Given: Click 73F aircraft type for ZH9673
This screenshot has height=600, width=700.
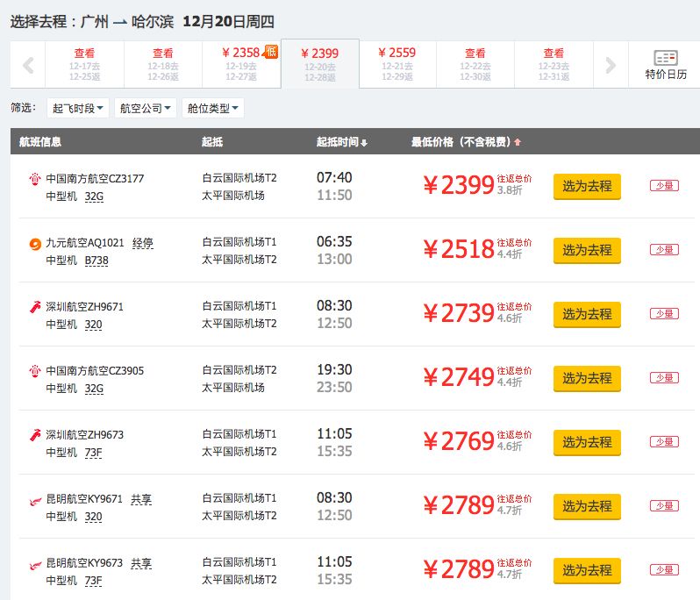Looking at the screenshot, I should pos(93,453).
